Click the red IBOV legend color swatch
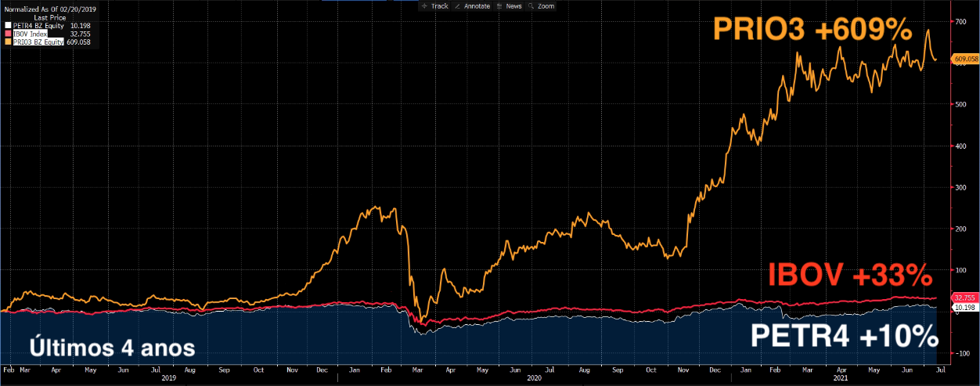The image size is (980, 386). pyautogui.click(x=9, y=34)
